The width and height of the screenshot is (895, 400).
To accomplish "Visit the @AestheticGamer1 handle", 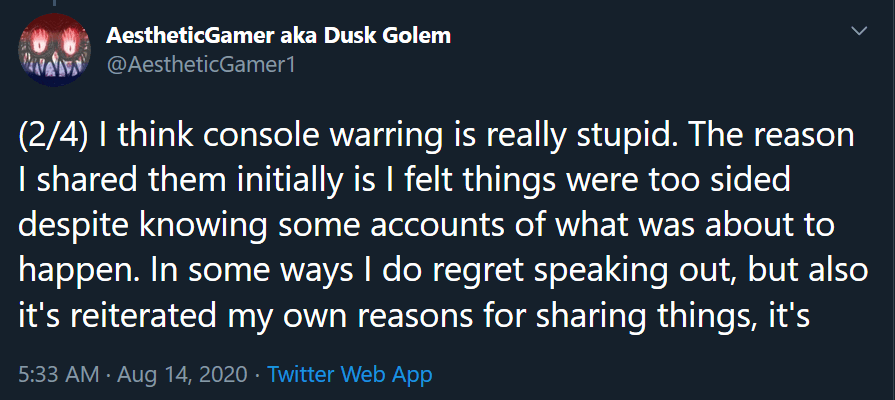I will click(x=200, y=66).
